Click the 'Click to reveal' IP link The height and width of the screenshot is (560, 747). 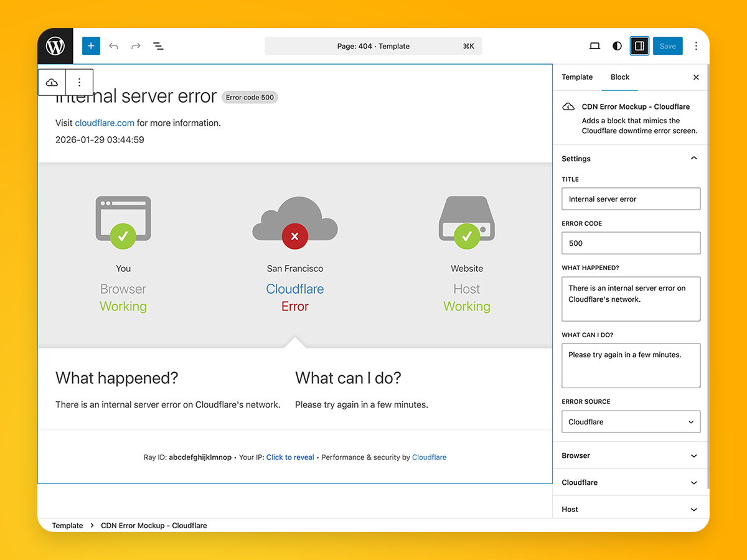click(290, 457)
